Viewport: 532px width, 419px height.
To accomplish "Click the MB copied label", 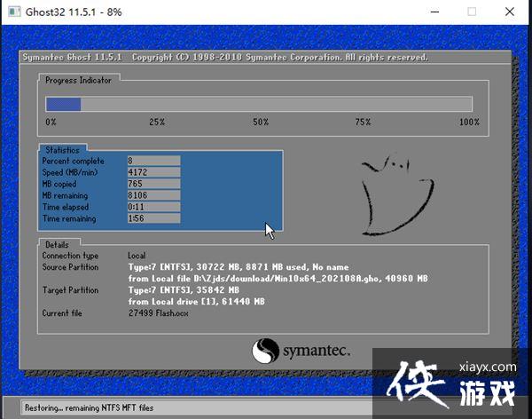I will [59, 184].
